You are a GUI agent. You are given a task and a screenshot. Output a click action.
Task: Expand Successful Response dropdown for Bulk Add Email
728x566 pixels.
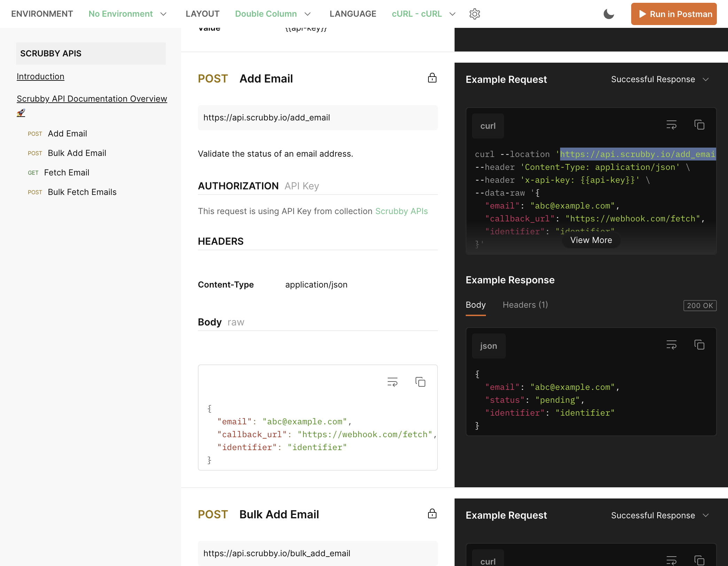click(x=660, y=516)
